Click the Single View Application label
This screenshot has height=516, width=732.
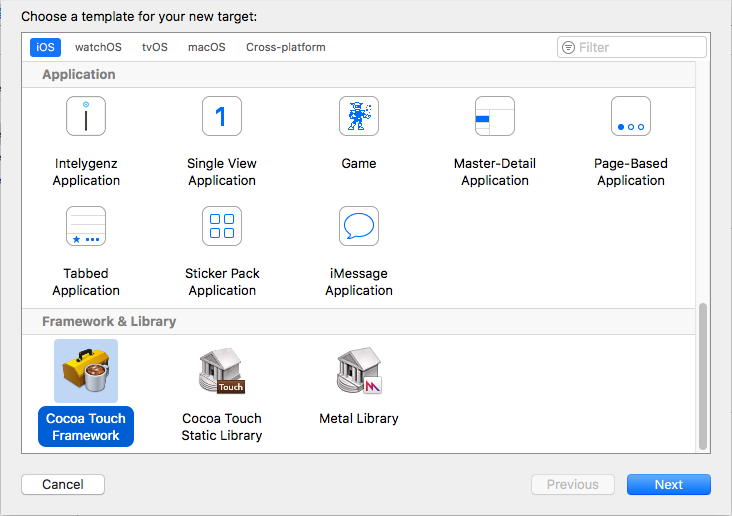[222, 172]
